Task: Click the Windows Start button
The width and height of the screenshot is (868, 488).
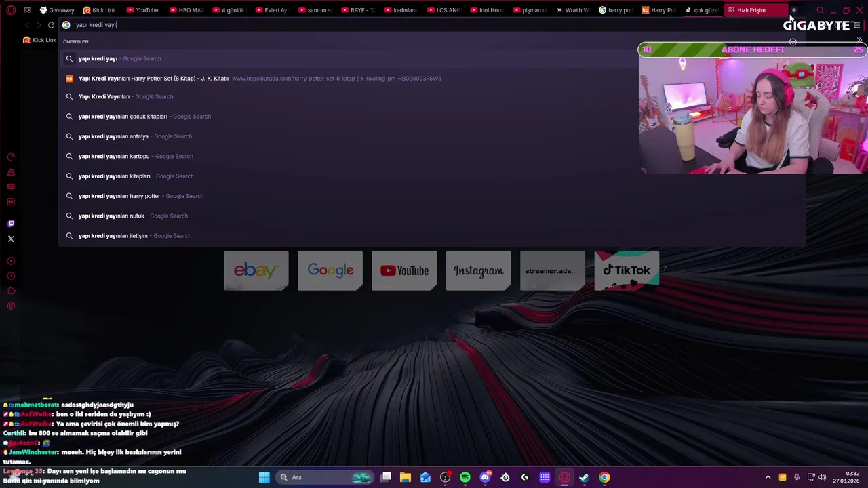Action: pos(264,477)
